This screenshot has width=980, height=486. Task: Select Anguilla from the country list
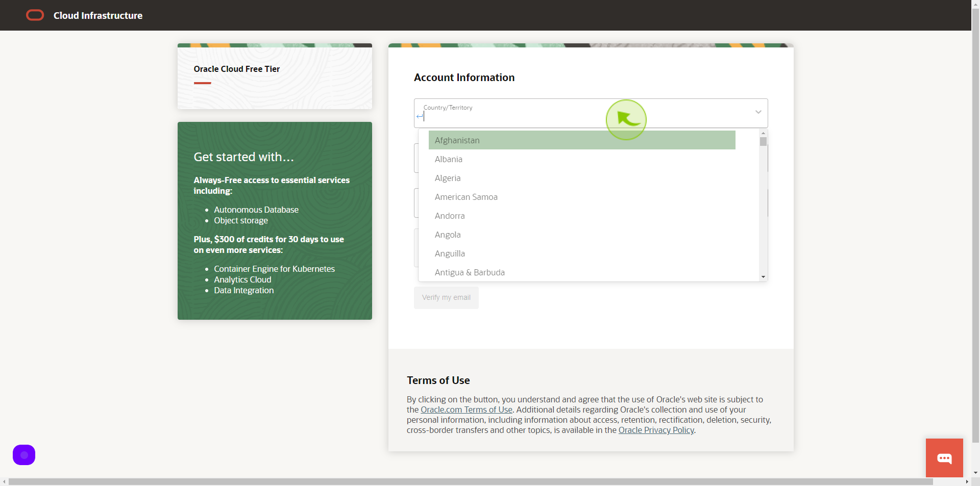pos(582,253)
